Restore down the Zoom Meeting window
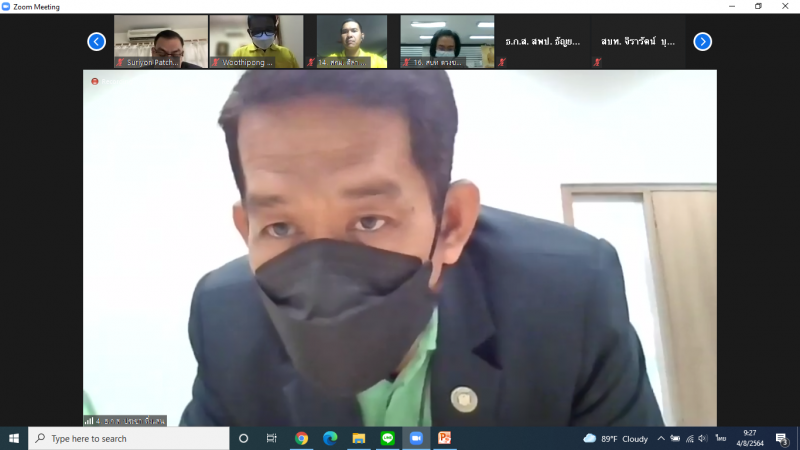This screenshot has width=800, height=450. 758,7
